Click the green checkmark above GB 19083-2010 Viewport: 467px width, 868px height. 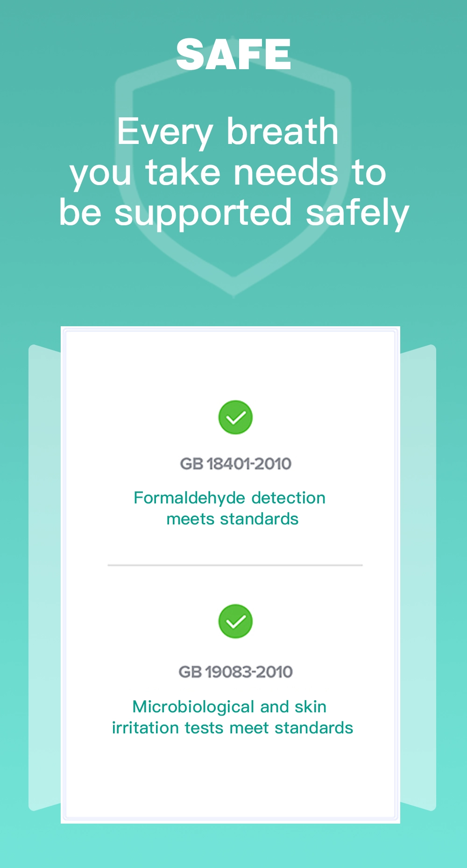(235, 621)
